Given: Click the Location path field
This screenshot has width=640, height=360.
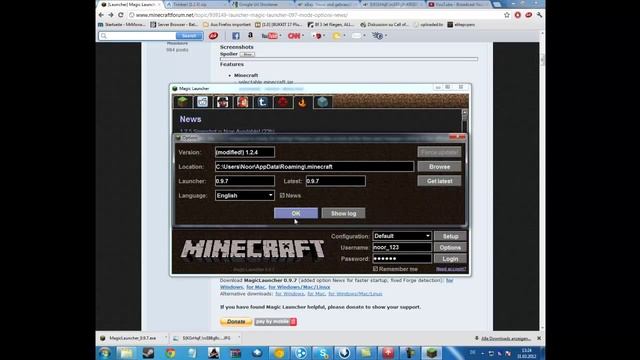Looking at the screenshot, I should coord(314,167).
